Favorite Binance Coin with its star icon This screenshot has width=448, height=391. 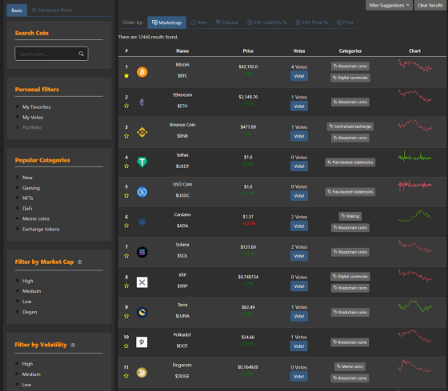[126, 136]
